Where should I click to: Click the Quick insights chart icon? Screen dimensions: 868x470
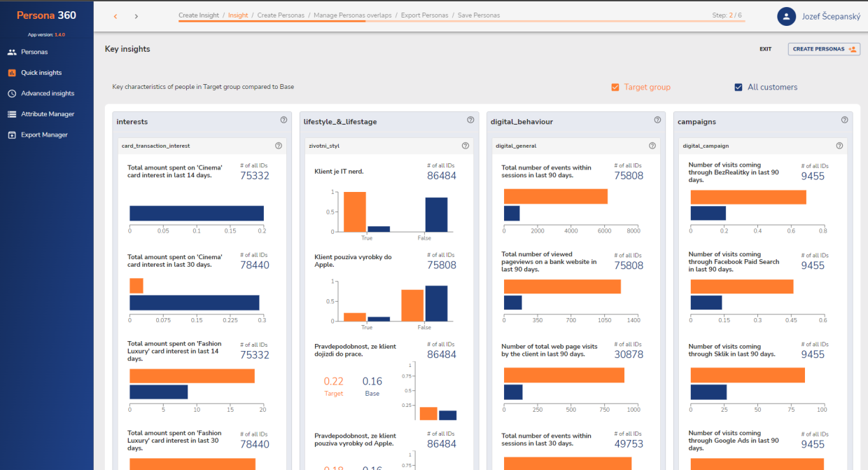pos(12,73)
